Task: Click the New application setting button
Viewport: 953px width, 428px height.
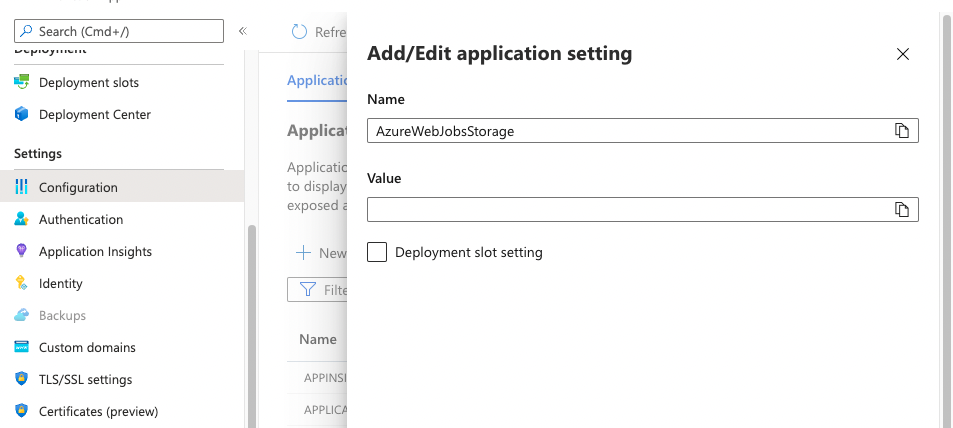Action: click(x=320, y=253)
